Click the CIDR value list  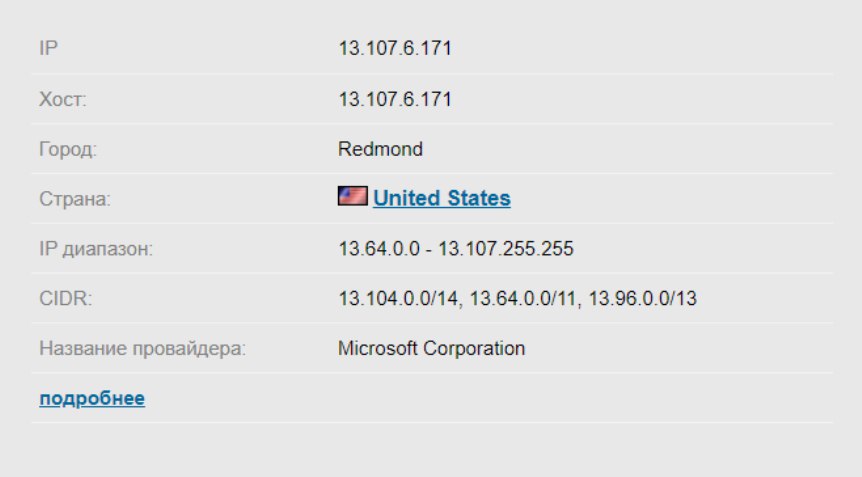517,298
